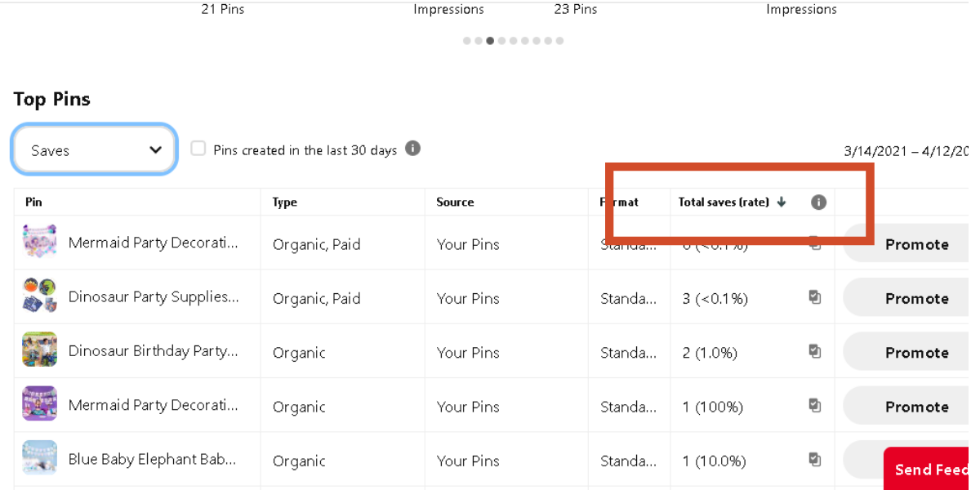Sort by Total saves (rate) column header
The width and height of the screenshot is (980, 490).
[x=724, y=203]
